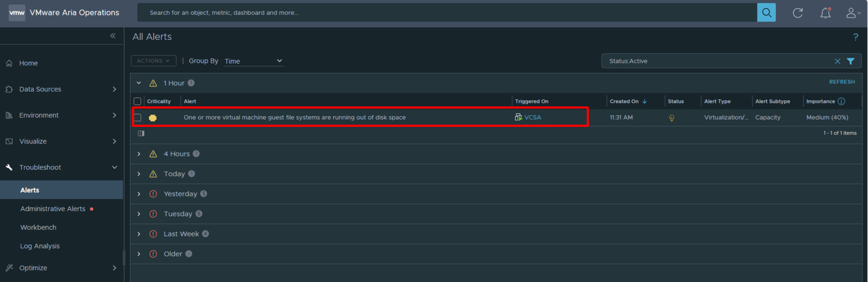Expand the Optimize menu chevron
Image resolution: width=868 pixels, height=282 pixels.
coord(114,268)
